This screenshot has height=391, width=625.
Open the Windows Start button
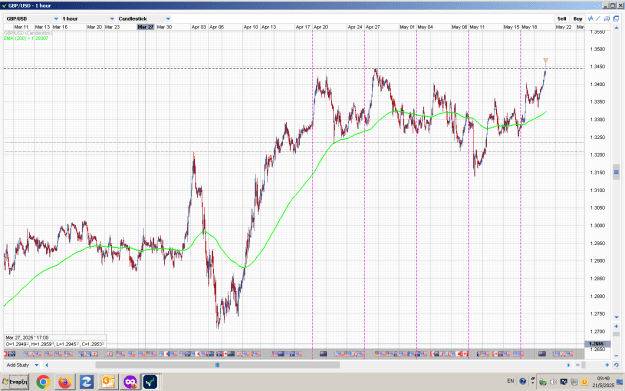[15, 382]
